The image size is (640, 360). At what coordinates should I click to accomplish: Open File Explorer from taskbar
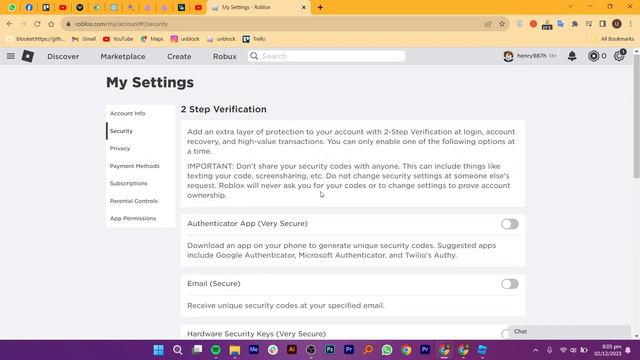click(x=235, y=350)
